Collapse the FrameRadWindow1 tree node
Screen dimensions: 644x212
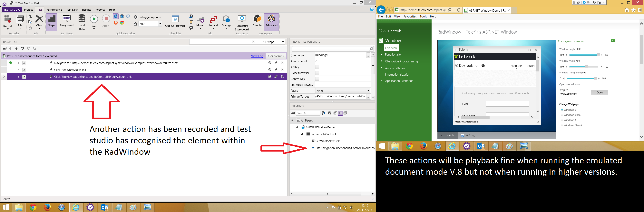[x=302, y=134]
